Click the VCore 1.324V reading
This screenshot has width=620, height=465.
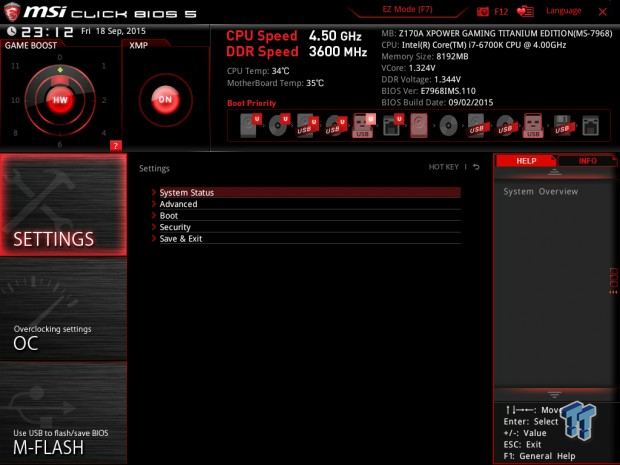(x=408, y=68)
